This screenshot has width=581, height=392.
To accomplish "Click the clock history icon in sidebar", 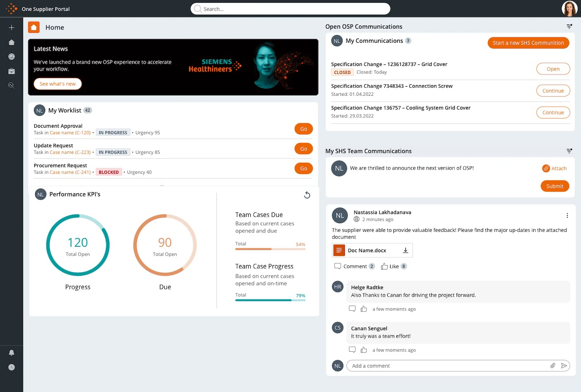I will click(12, 367).
